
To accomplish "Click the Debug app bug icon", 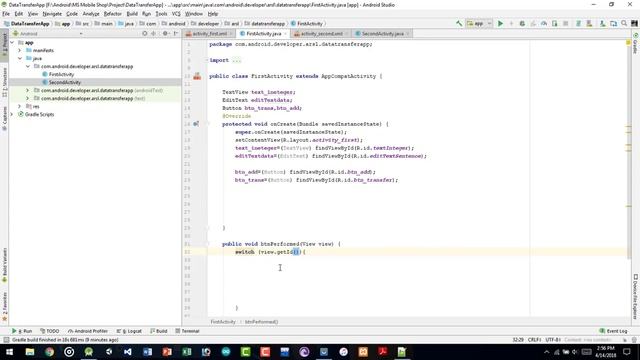I will 522,24.
